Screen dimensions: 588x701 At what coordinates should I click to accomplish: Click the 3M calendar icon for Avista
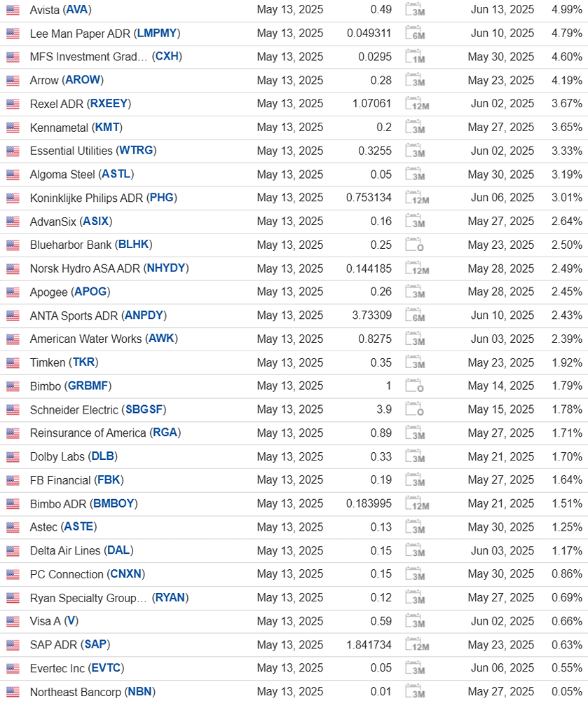click(x=415, y=9)
